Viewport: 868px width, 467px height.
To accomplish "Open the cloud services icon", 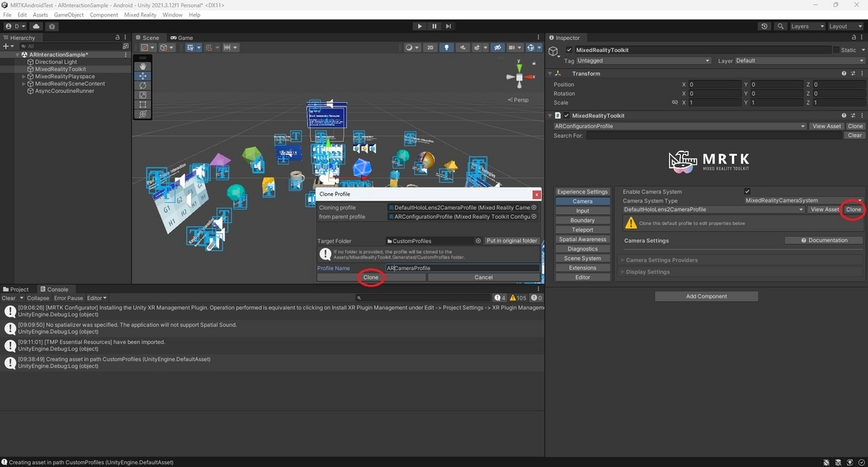I will tap(36, 26).
